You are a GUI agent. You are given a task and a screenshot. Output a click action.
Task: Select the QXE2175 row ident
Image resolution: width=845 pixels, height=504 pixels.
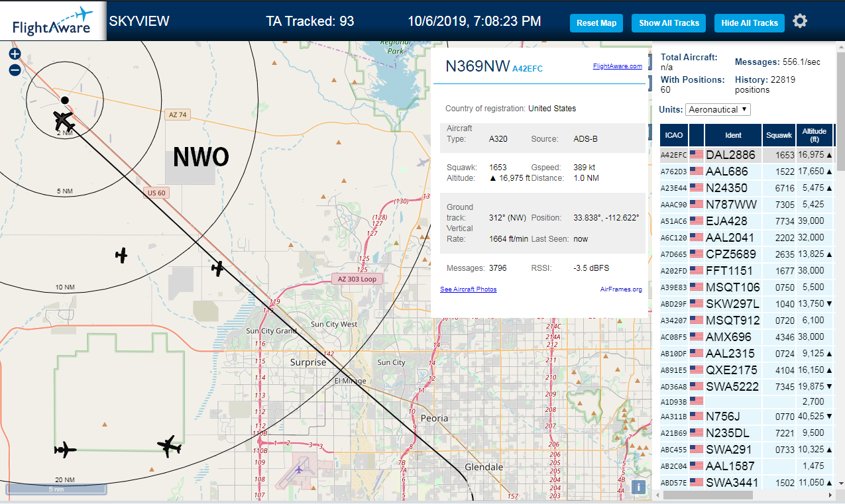pos(732,370)
